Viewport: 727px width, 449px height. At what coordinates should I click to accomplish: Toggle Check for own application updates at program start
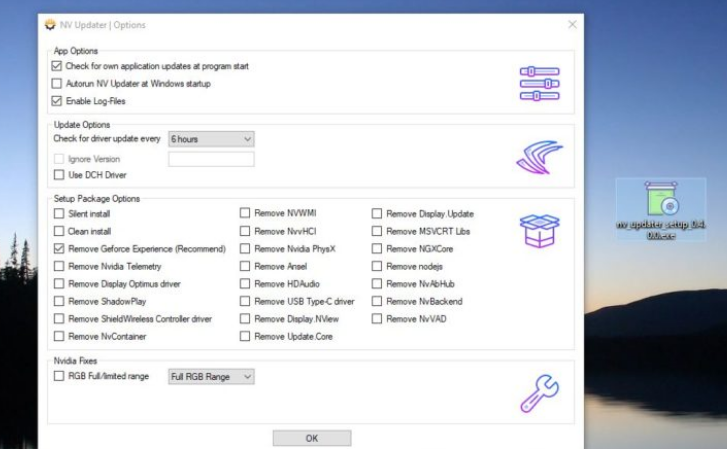point(57,66)
